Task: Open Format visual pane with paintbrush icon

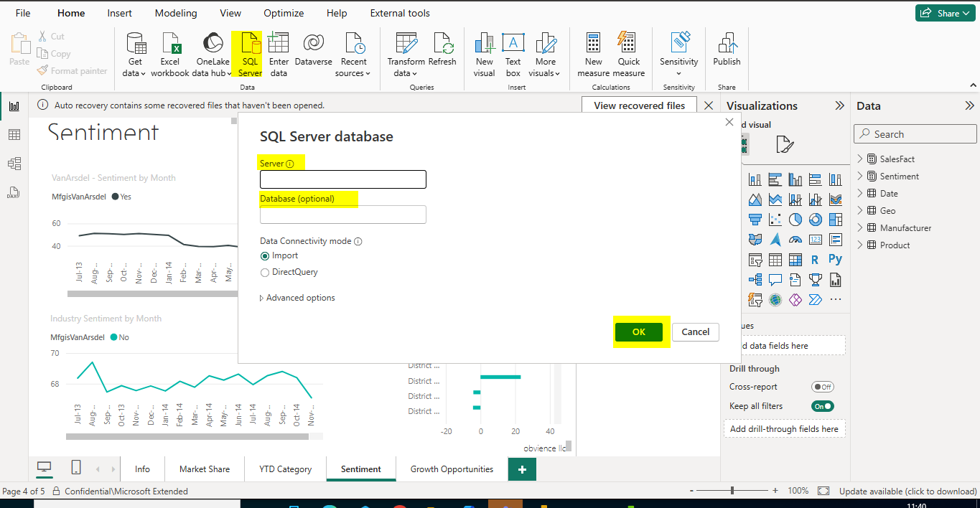Action: click(x=785, y=145)
